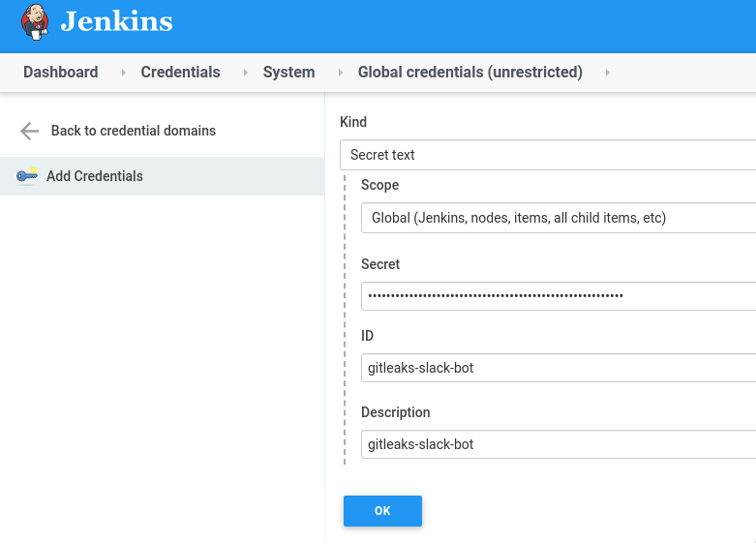Expand the chevron after System breadcrumb
756x543 pixels.
click(x=341, y=73)
